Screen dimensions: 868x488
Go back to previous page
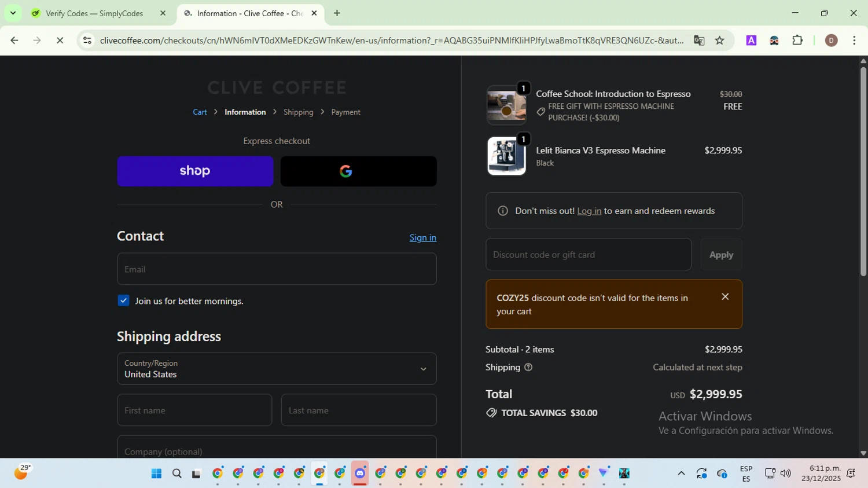click(x=14, y=41)
